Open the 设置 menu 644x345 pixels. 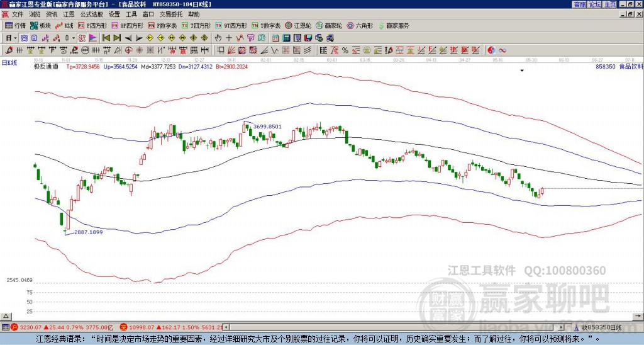[114, 14]
